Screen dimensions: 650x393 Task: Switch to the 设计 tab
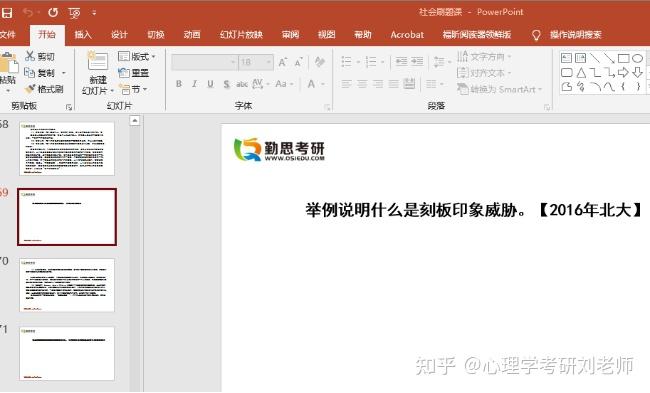pyautogui.click(x=119, y=34)
